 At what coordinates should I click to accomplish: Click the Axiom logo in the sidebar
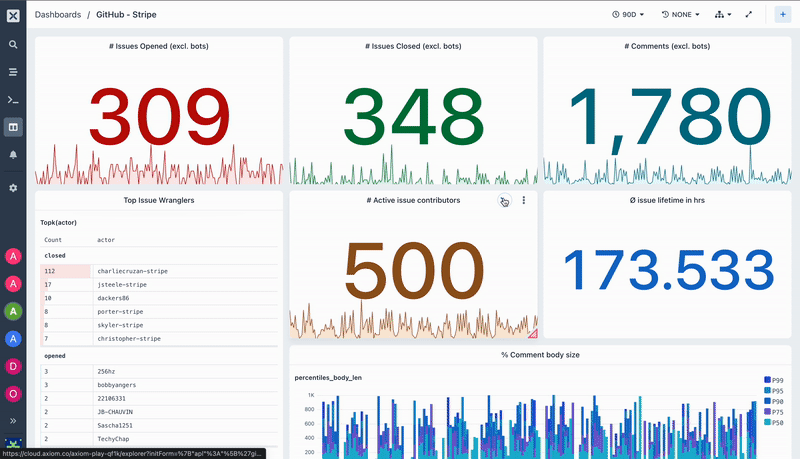coord(13,16)
